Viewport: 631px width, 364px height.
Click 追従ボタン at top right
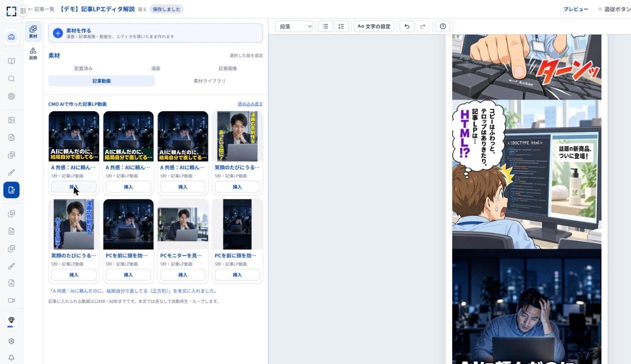615,10
